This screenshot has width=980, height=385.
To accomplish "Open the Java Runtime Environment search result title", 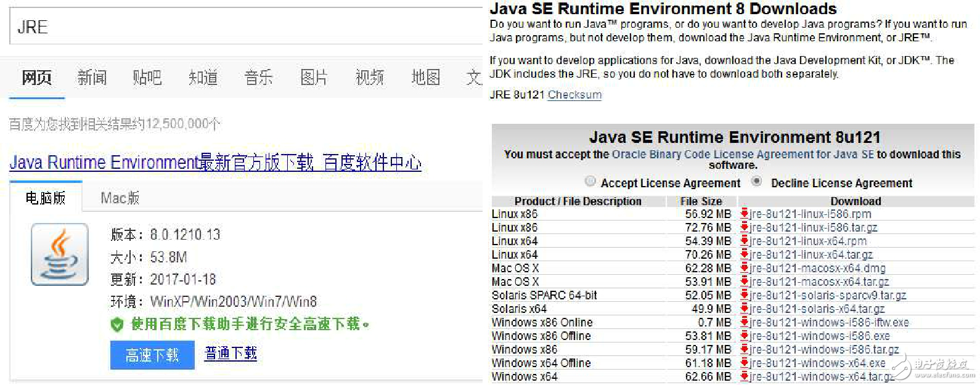I will pyautogui.click(x=216, y=163).
